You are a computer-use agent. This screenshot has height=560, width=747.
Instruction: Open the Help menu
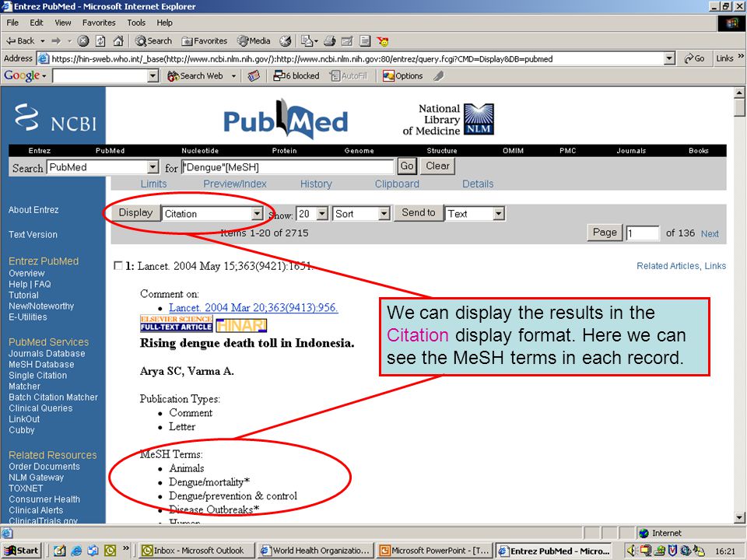pos(164,23)
